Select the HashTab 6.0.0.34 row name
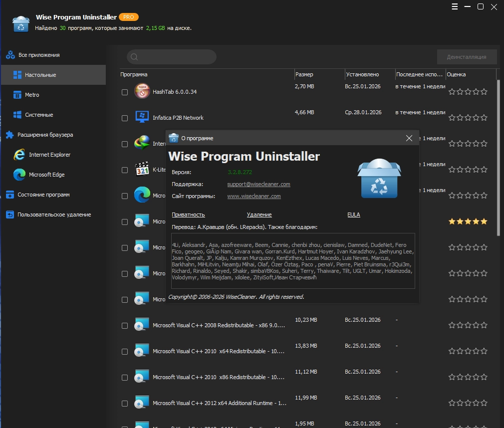The height and width of the screenshot is (428, 504). point(175,92)
